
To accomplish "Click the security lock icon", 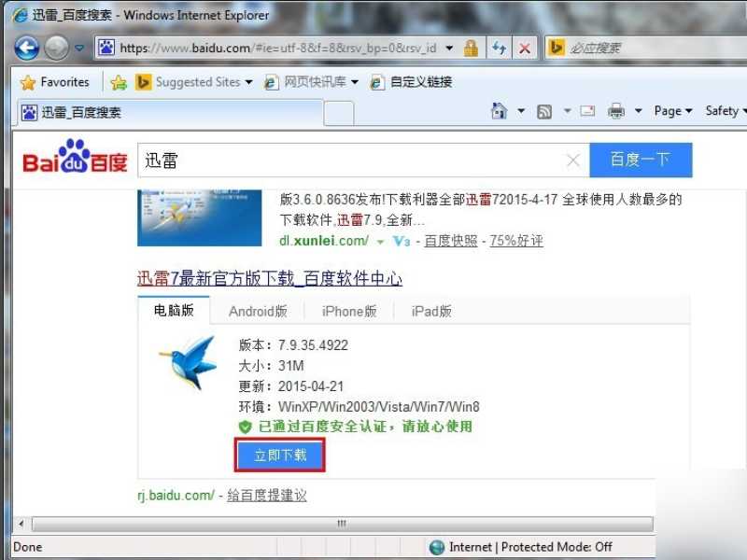I will 471,48.
